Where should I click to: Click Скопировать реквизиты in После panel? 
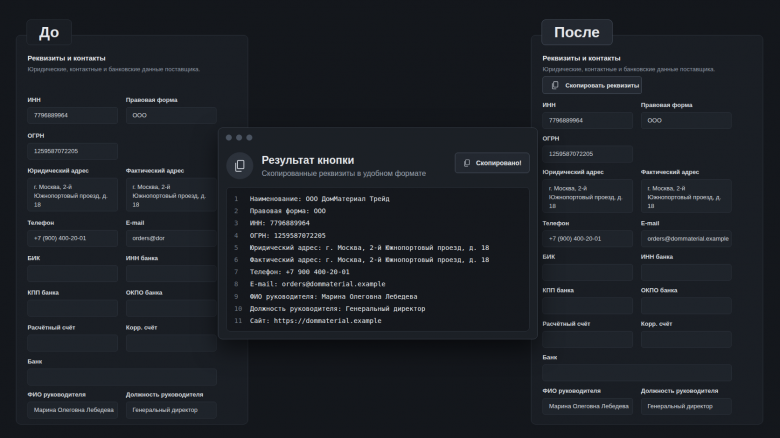click(592, 85)
